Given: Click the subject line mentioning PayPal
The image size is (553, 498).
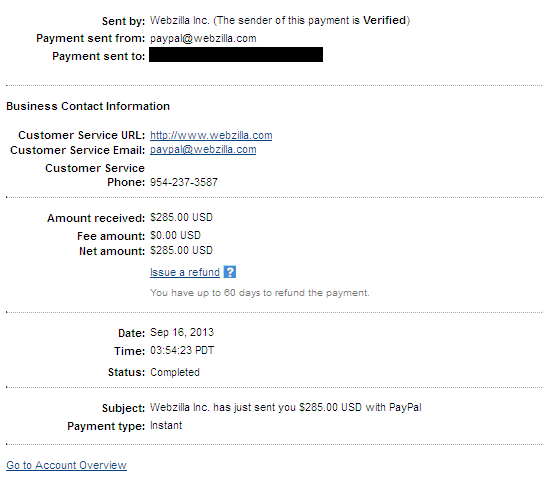Looking at the screenshot, I should (x=286, y=407).
